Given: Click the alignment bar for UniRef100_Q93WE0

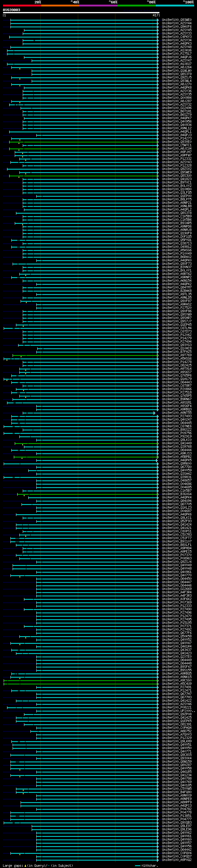Looking at the screenshot, I should [x=84, y=20].
